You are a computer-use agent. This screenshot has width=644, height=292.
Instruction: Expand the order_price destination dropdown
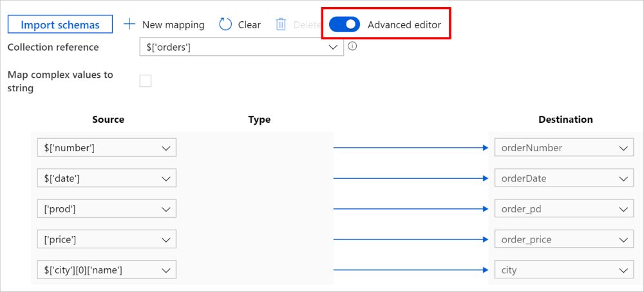623,239
